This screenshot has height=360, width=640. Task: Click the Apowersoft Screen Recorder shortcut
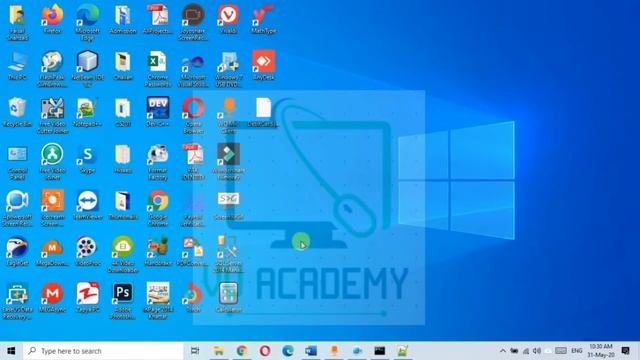coord(17,209)
